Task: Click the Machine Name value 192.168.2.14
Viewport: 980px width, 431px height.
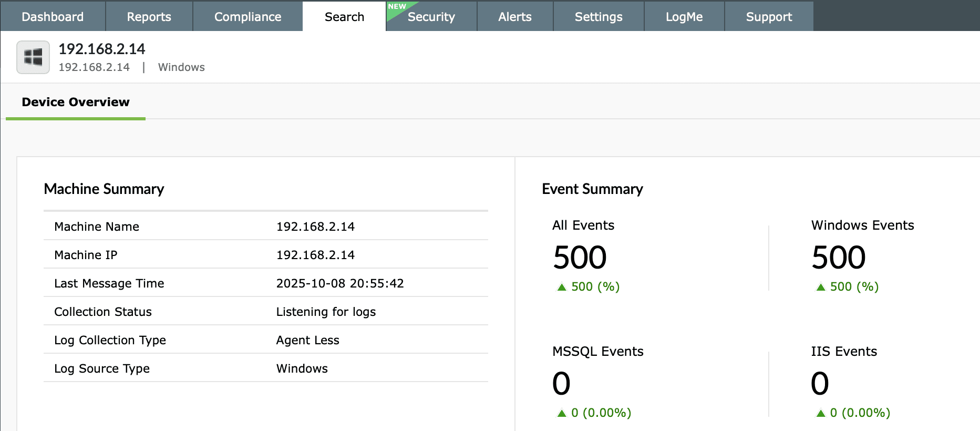Action: [x=315, y=227]
